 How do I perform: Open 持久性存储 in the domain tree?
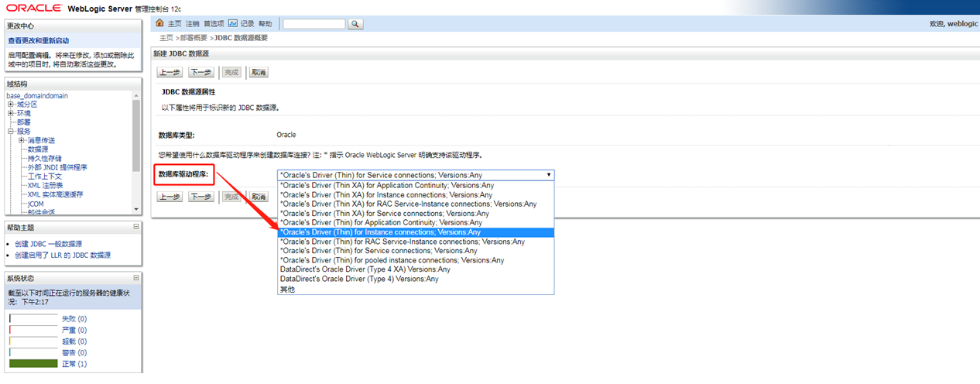click(45, 159)
